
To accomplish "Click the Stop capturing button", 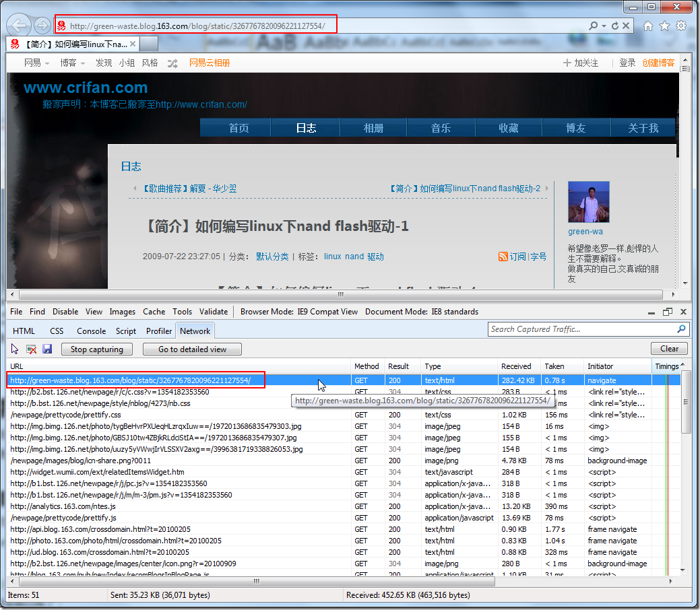I will [97, 349].
